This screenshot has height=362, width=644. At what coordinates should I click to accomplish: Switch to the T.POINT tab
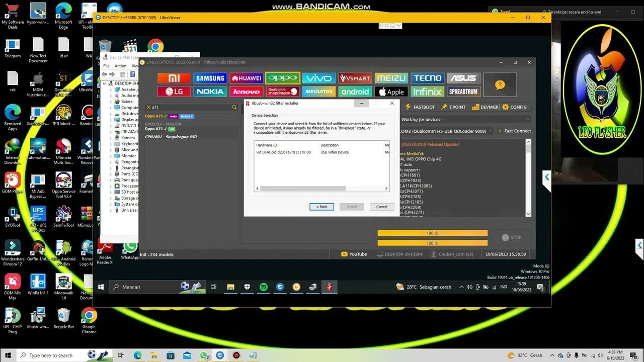click(x=453, y=107)
